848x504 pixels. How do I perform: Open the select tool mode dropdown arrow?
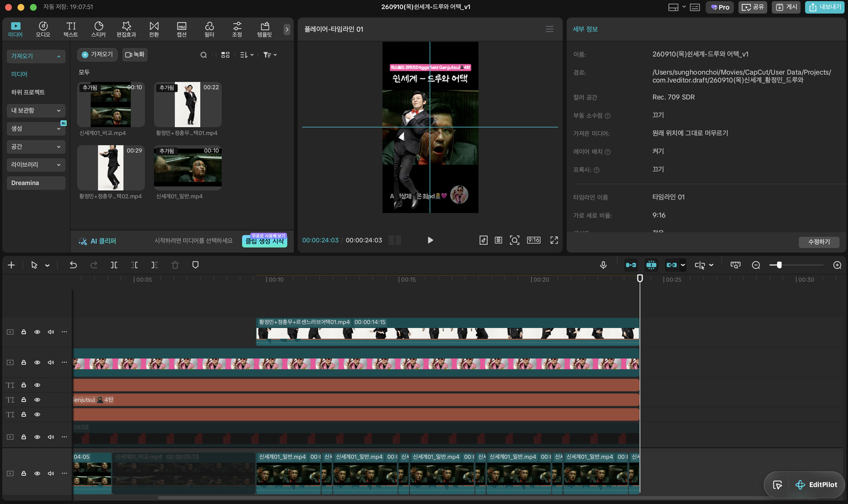[x=47, y=266]
